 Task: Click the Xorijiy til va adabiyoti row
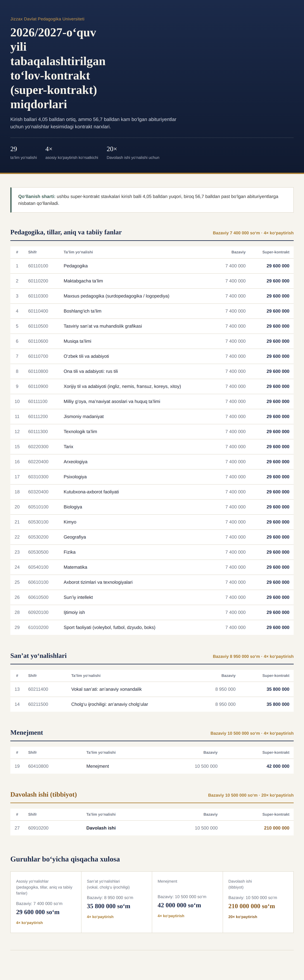point(152,387)
